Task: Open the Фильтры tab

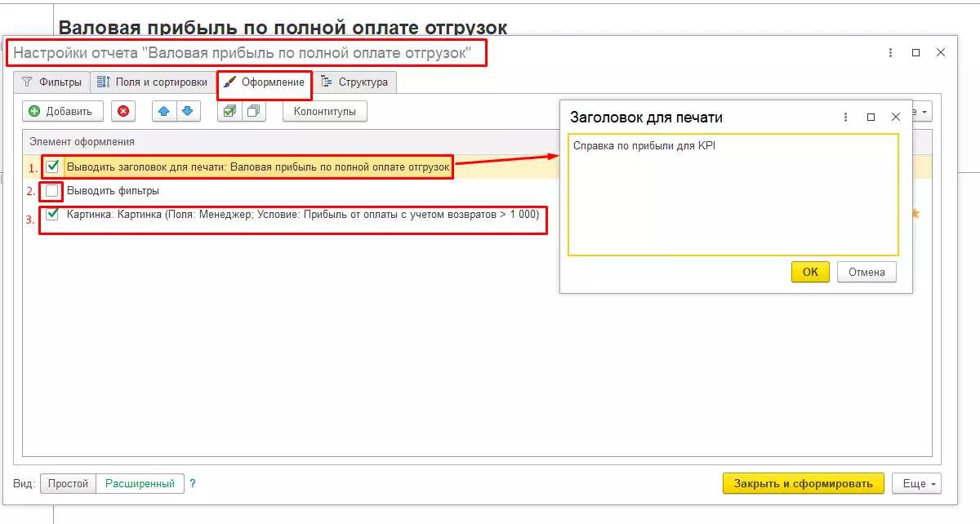Action: click(x=51, y=82)
